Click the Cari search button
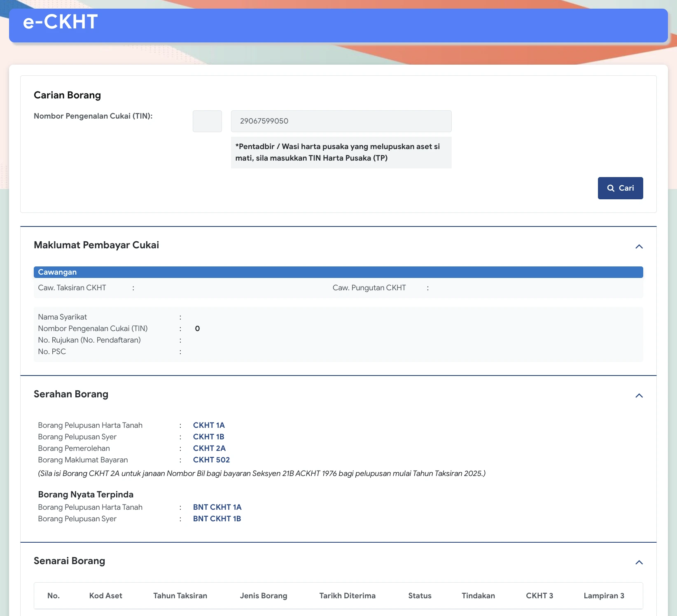 620,188
